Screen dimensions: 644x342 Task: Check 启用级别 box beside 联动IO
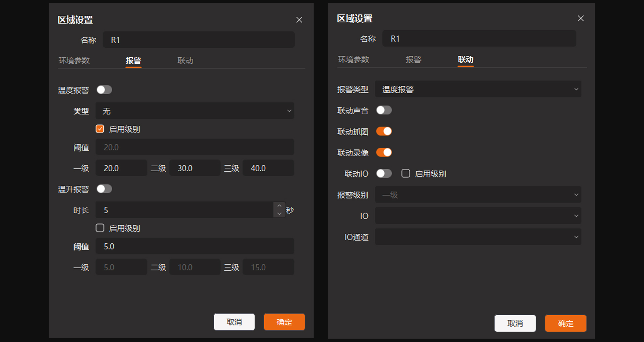tap(406, 174)
